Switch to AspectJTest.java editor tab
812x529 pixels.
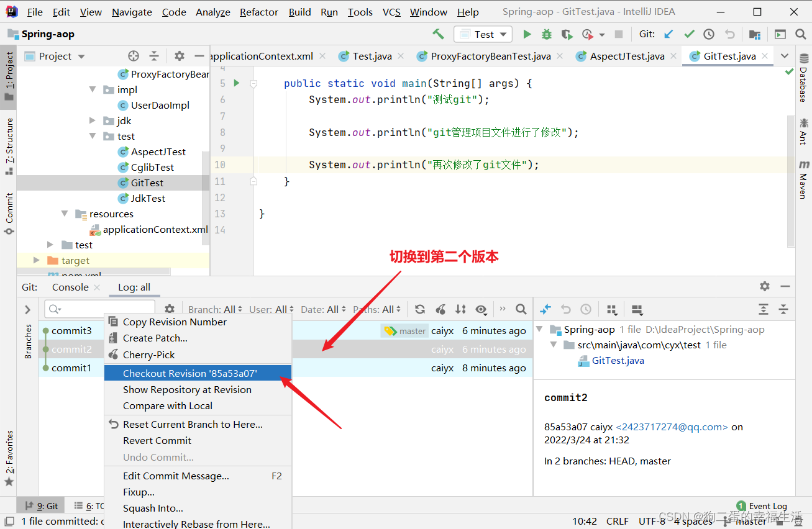pyautogui.click(x=627, y=56)
